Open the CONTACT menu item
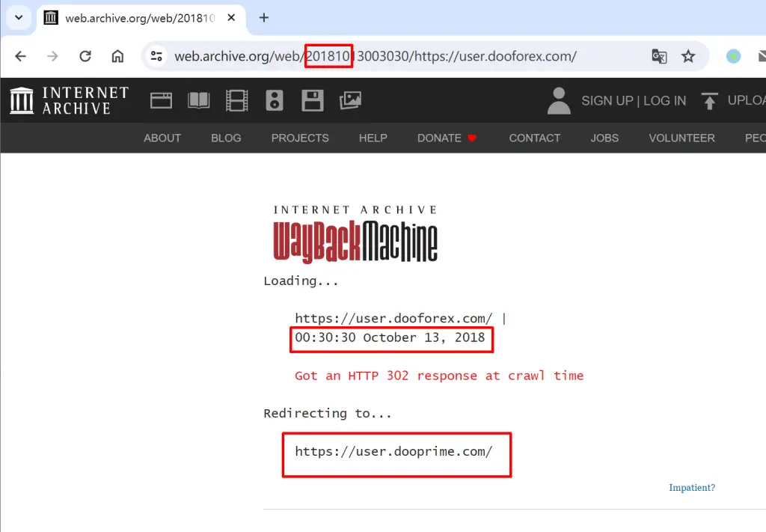 (x=535, y=138)
